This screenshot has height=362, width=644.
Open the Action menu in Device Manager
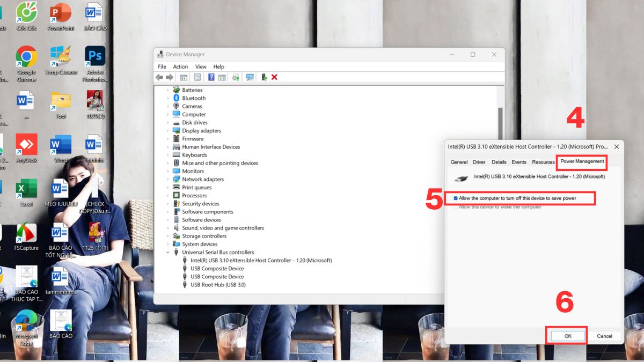[x=180, y=67]
